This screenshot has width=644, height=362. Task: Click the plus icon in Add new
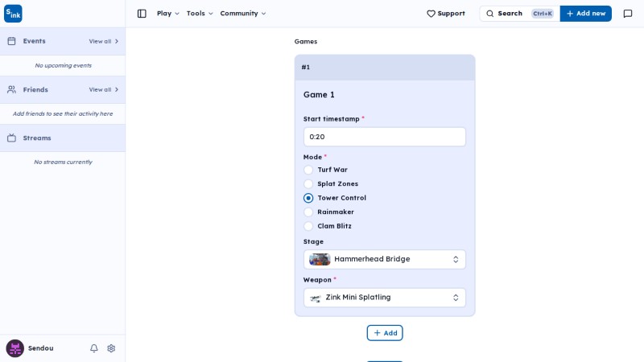pos(570,14)
